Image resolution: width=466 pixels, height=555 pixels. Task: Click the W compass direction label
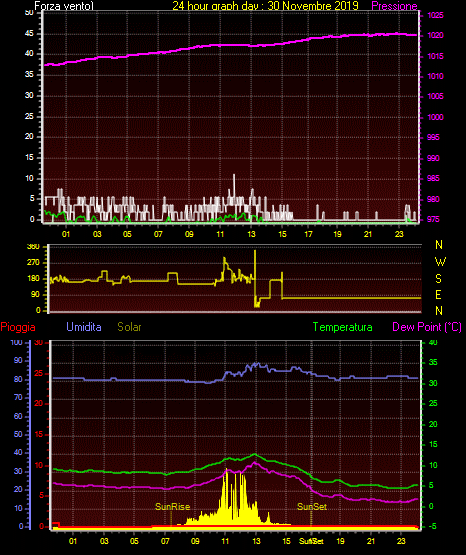tap(440, 262)
